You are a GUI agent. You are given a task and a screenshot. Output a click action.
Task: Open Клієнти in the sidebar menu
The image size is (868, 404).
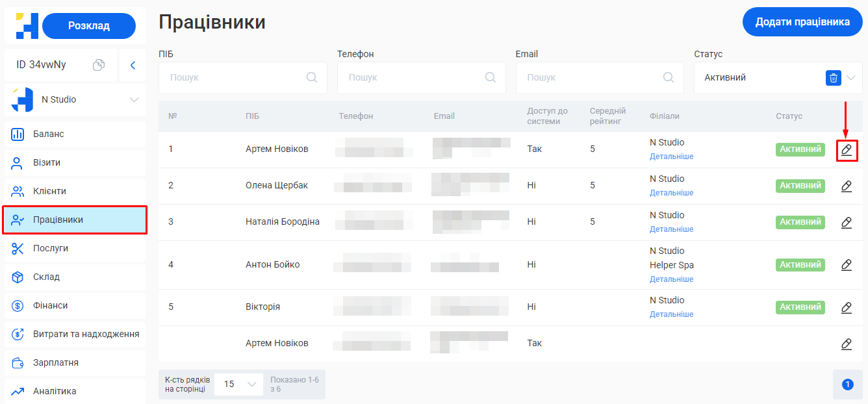49,191
